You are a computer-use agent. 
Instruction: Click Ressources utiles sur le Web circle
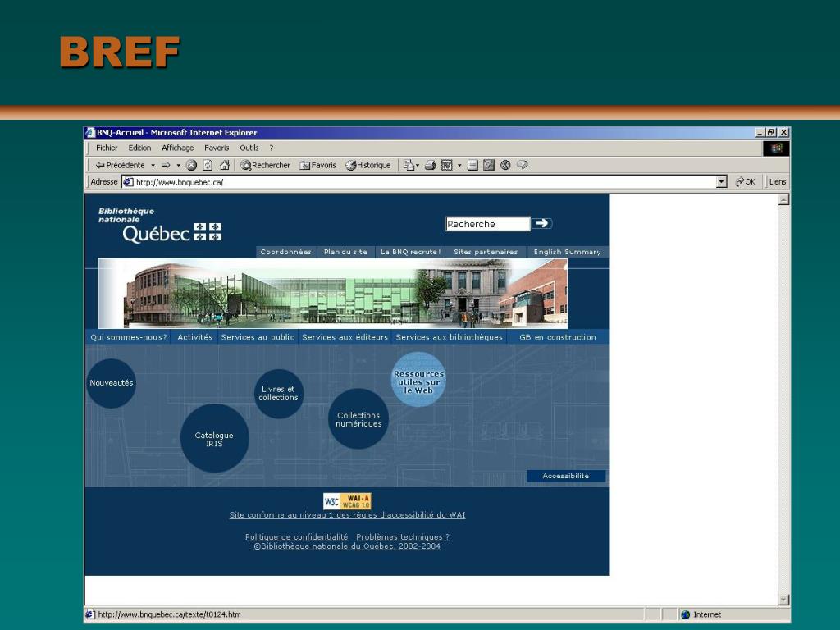418,380
